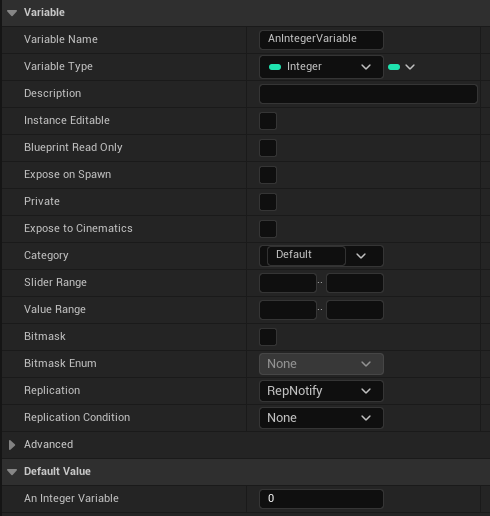Enable Expose on Spawn checkbox

268,175
